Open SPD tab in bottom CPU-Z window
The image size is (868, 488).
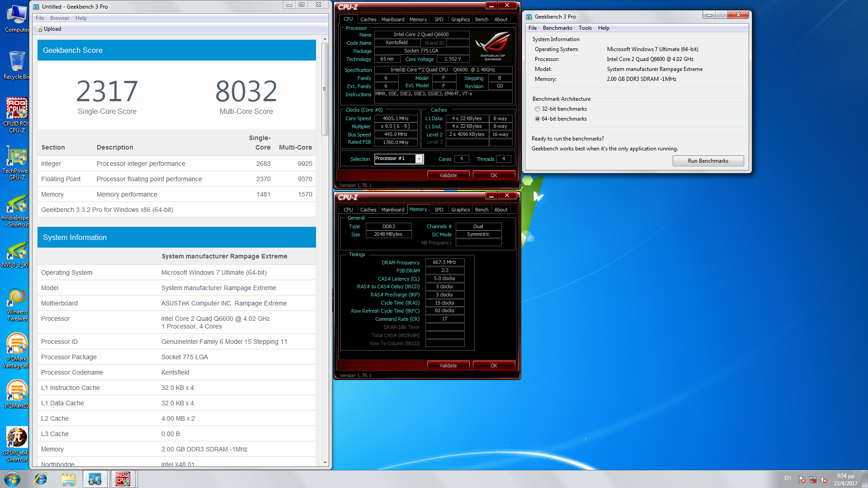coord(439,210)
